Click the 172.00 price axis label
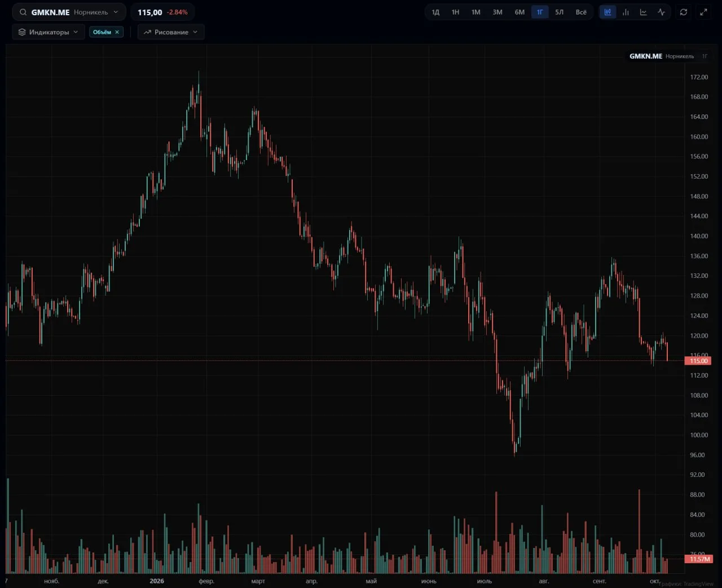The image size is (722, 588). point(699,77)
